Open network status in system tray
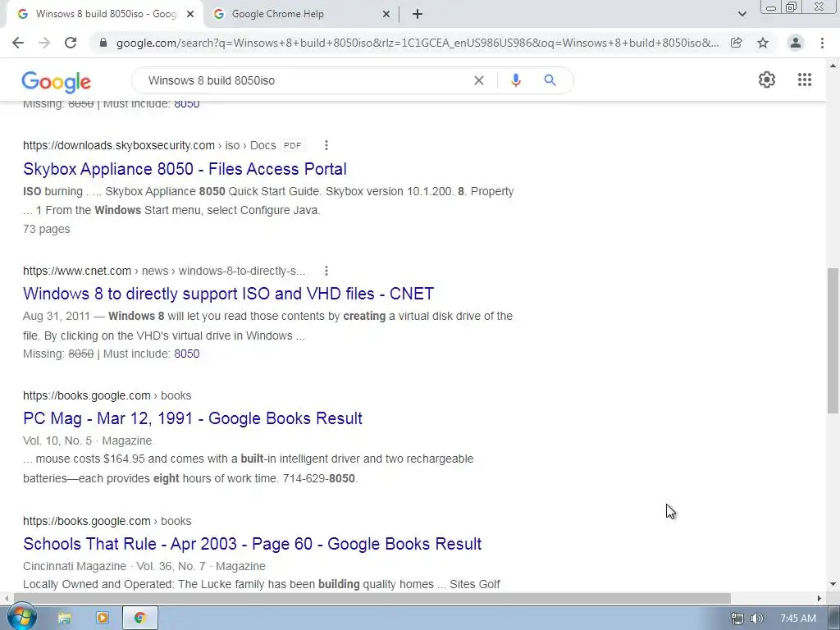This screenshot has height=630, width=840. coord(737,619)
